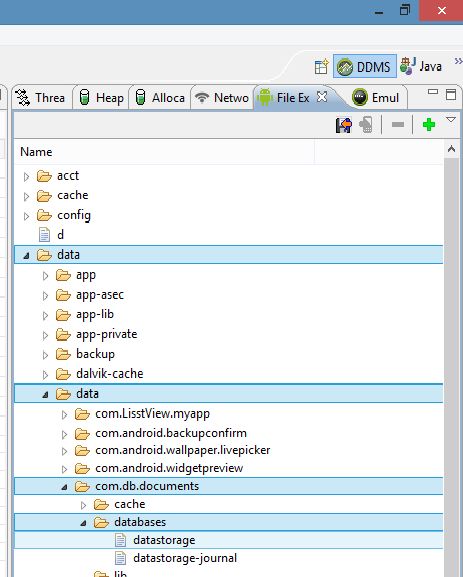Show hidden perspectives via the chevron

click(458, 61)
